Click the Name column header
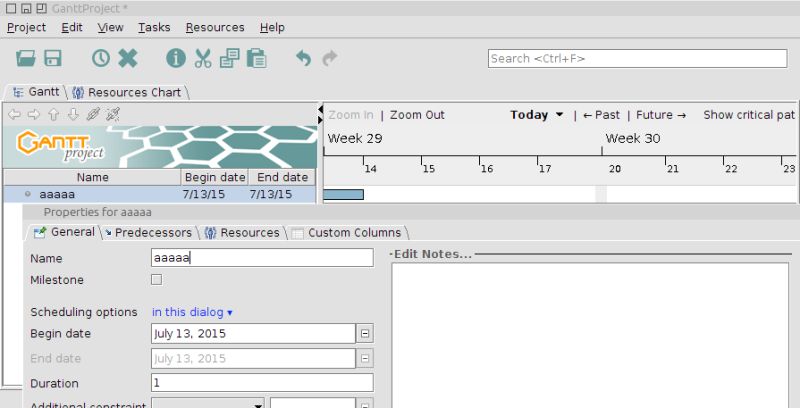This screenshot has height=408, width=800. (92, 177)
